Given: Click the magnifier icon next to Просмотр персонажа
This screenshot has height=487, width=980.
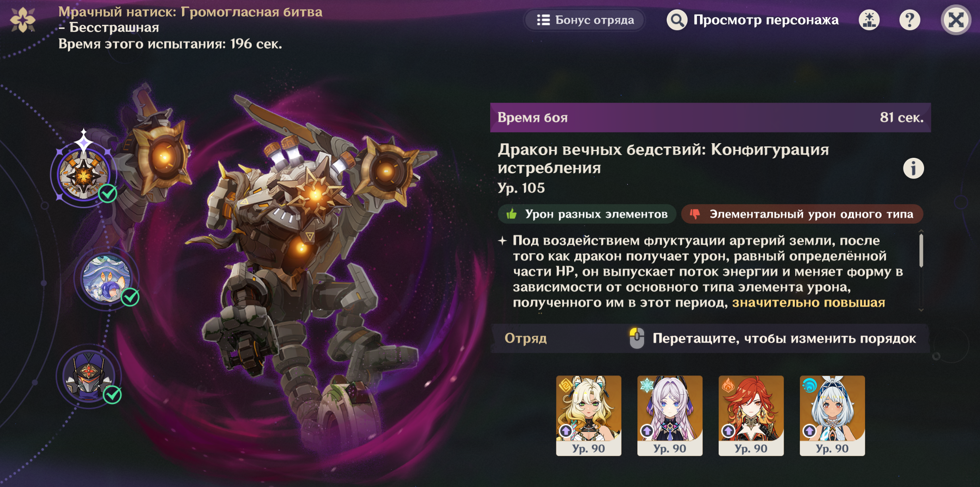Looking at the screenshot, I should click(x=677, y=20).
